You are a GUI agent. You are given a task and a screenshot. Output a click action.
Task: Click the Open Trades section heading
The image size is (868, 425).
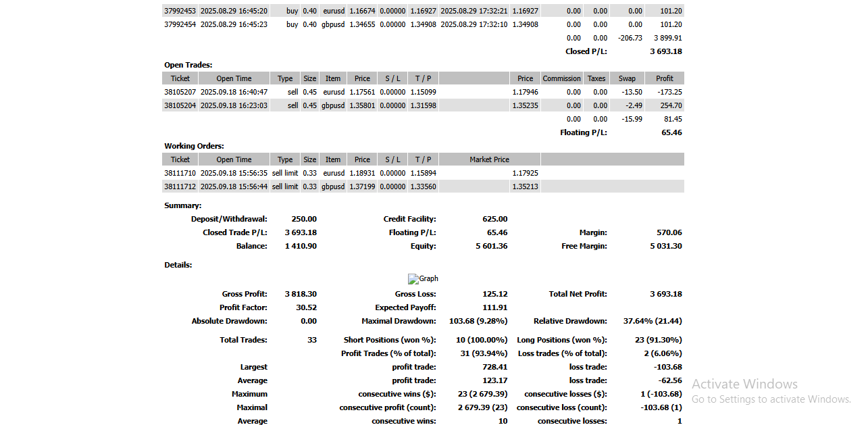pyautogui.click(x=188, y=65)
